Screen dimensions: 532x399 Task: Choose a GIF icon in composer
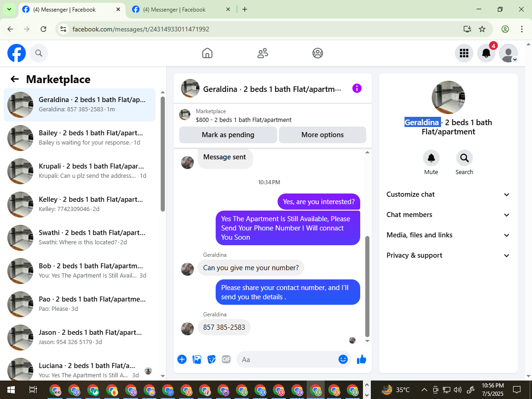(x=226, y=359)
